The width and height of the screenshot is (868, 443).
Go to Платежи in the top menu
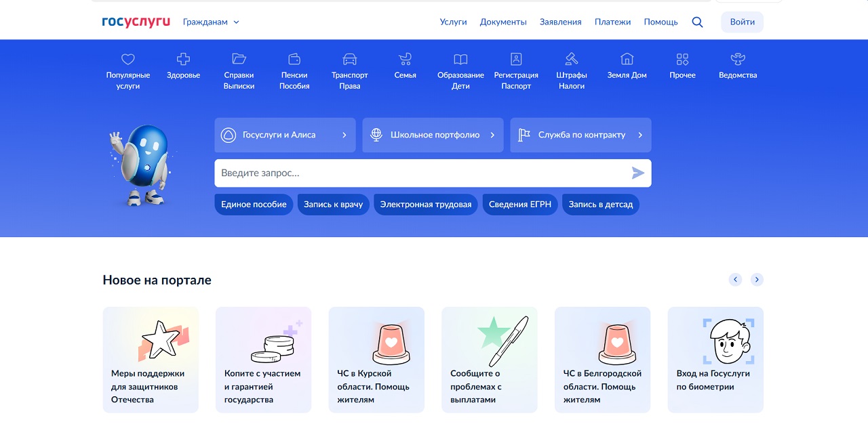point(613,22)
